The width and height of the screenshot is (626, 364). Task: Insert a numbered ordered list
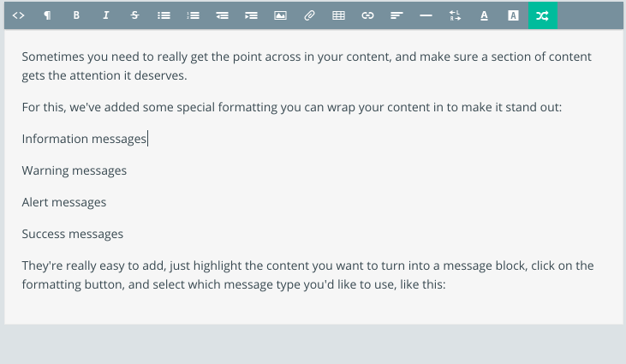point(194,15)
